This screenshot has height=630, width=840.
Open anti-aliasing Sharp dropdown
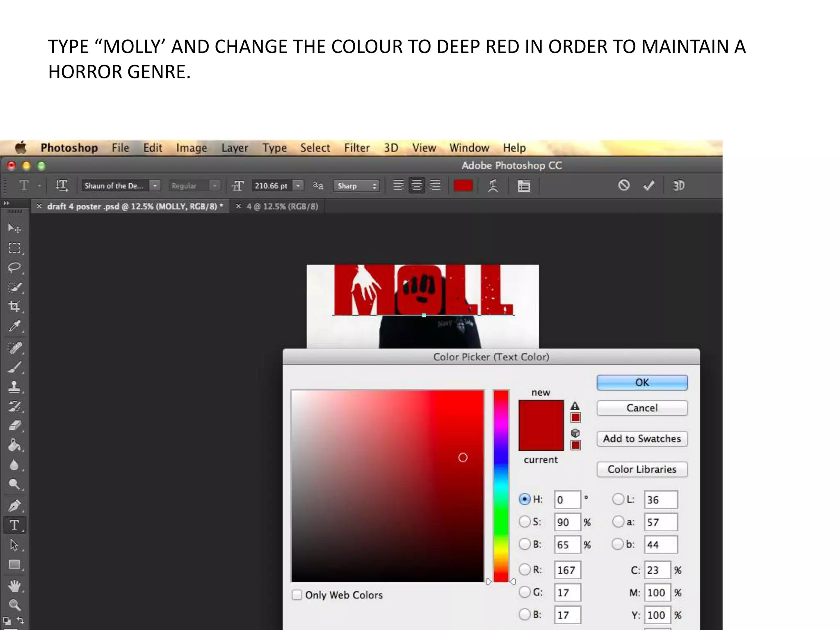pyautogui.click(x=356, y=186)
